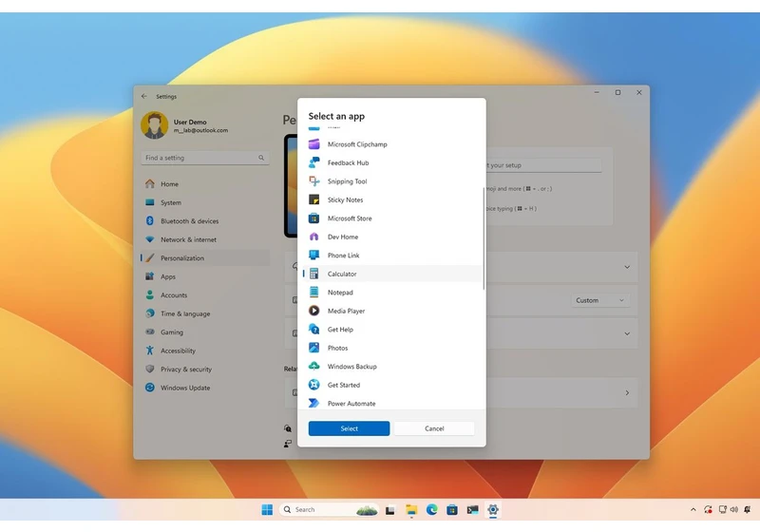The image size is (760, 532).
Task: Click the taskbar Search box
Action: pos(330,510)
